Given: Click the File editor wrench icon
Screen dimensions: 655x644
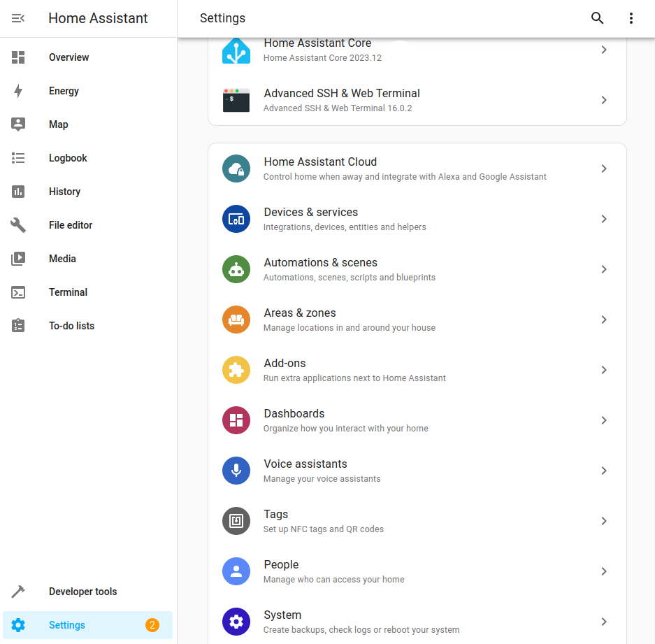Looking at the screenshot, I should pyautogui.click(x=18, y=225).
